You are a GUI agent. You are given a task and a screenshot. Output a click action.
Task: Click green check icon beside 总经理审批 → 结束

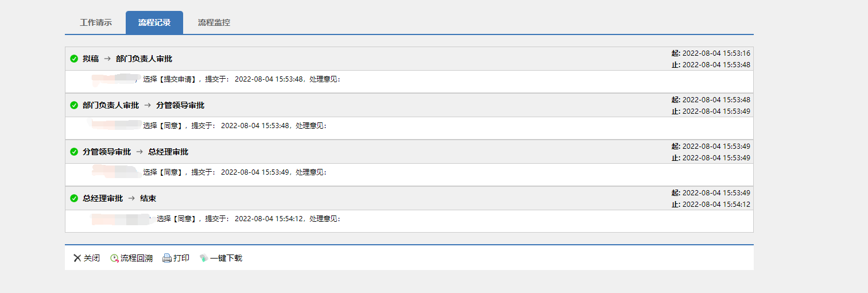click(x=74, y=198)
